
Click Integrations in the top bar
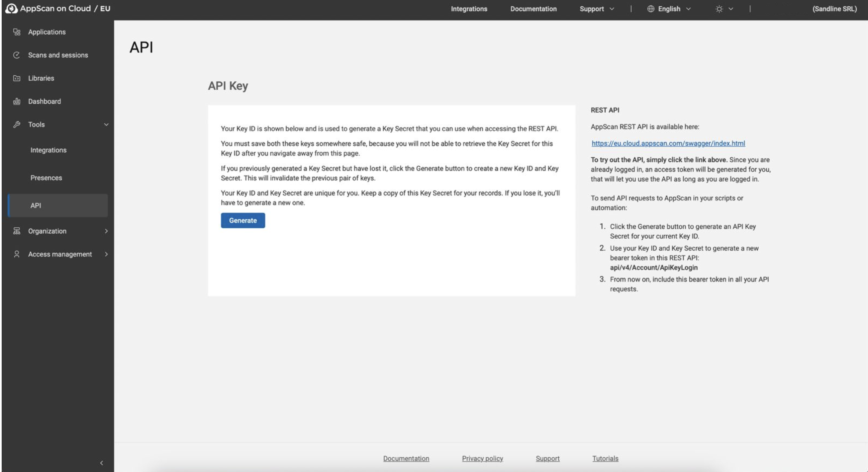coord(469,9)
